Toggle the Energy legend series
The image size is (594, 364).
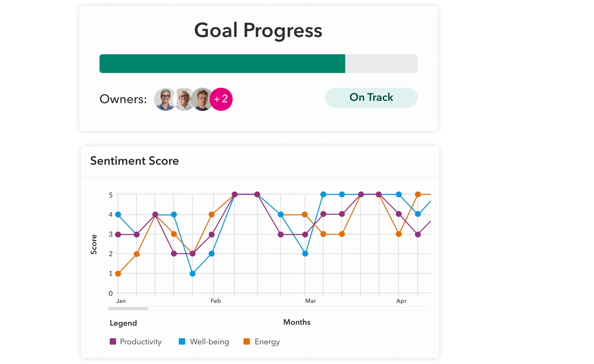[267, 342]
